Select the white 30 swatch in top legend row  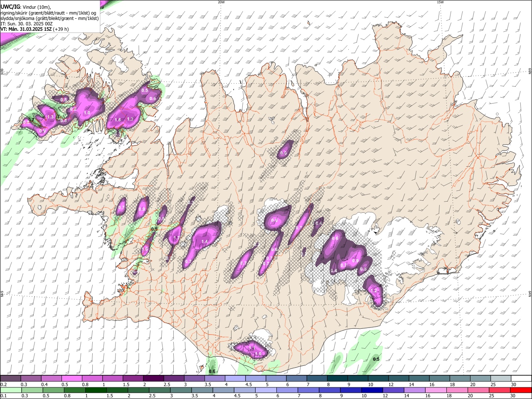(521, 379)
